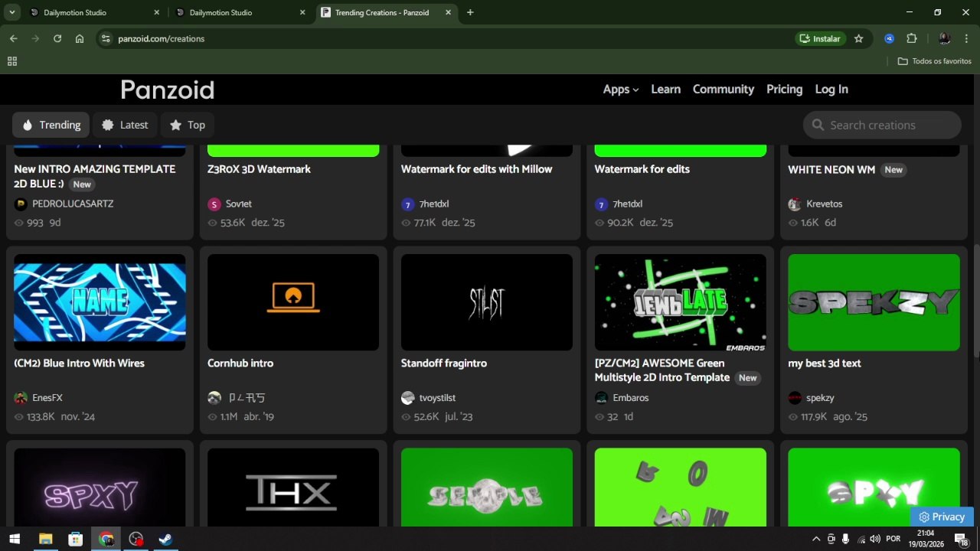Select the Top creations tab
This screenshot has width=980, height=551.
pyautogui.click(x=188, y=125)
